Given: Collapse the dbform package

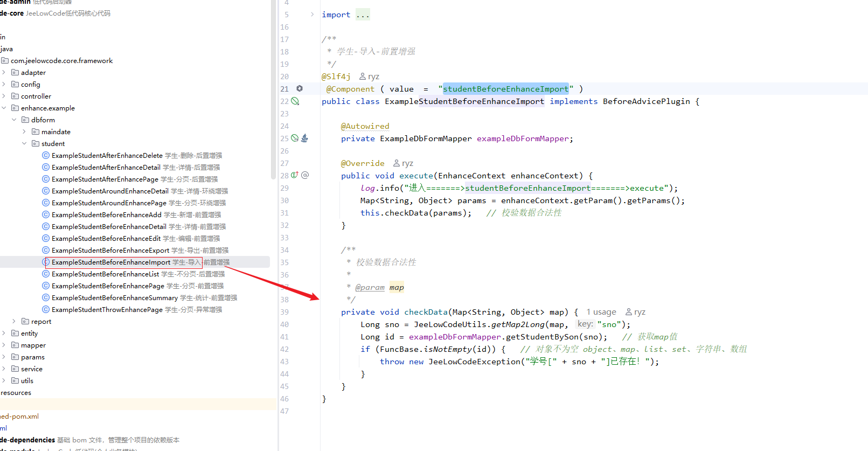Looking at the screenshot, I should pyautogui.click(x=14, y=120).
